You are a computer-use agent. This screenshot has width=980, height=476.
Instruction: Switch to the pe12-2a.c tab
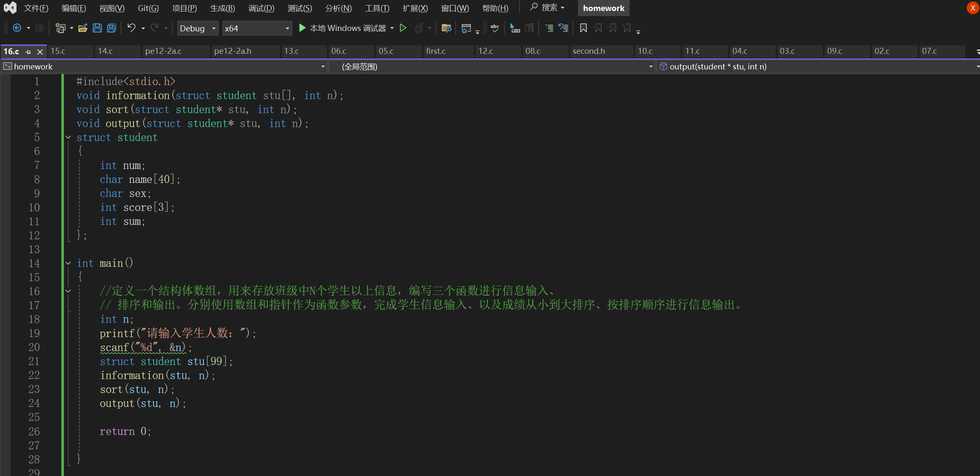(163, 51)
